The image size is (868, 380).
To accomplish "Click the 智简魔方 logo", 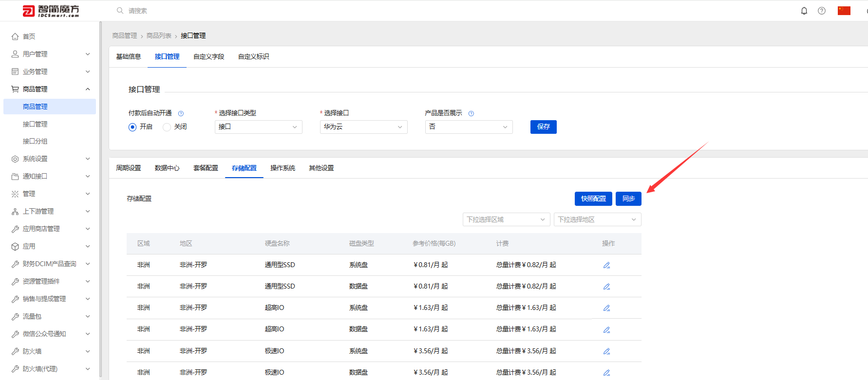I will coord(51,11).
